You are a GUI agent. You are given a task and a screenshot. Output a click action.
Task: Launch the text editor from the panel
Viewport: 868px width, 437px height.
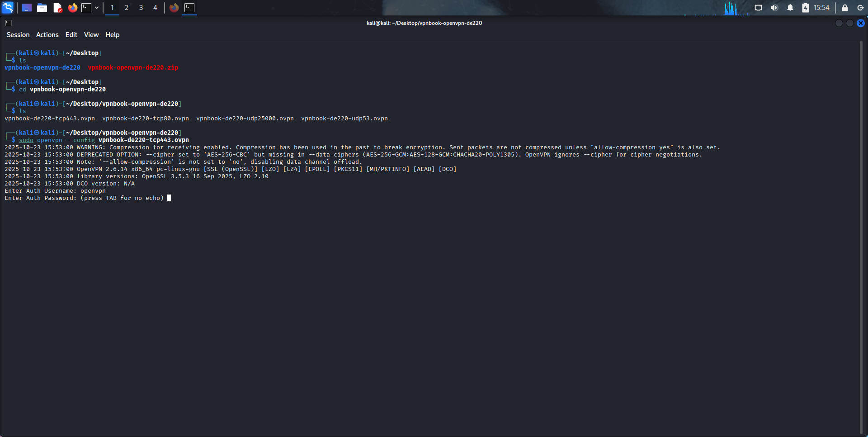point(57,8)
